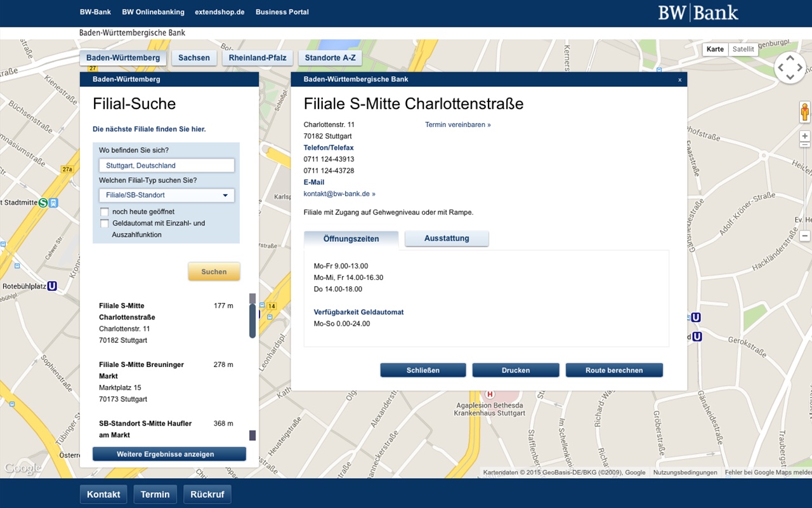Image resolution: width=812 pixels, height=508 pixels.
Task: Click the '368 m' distance text
Action: tap(223, 424)
